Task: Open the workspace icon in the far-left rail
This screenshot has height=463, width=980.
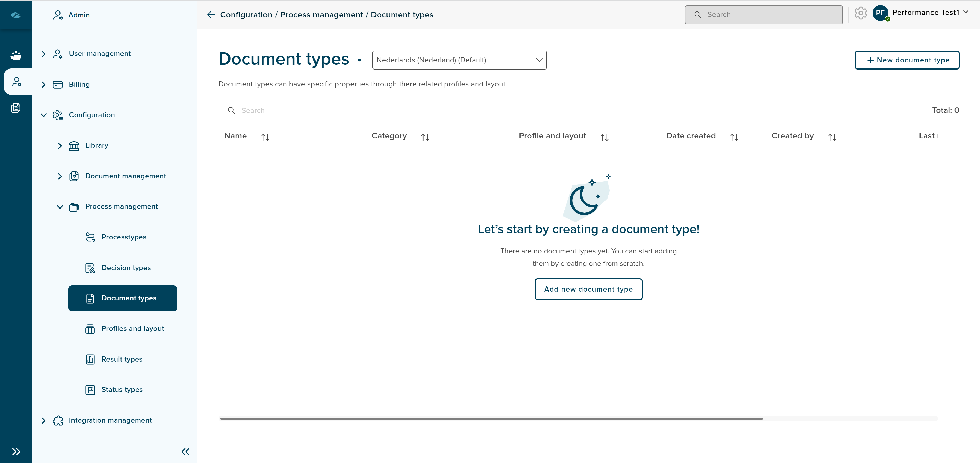Action: click(16, 55)
